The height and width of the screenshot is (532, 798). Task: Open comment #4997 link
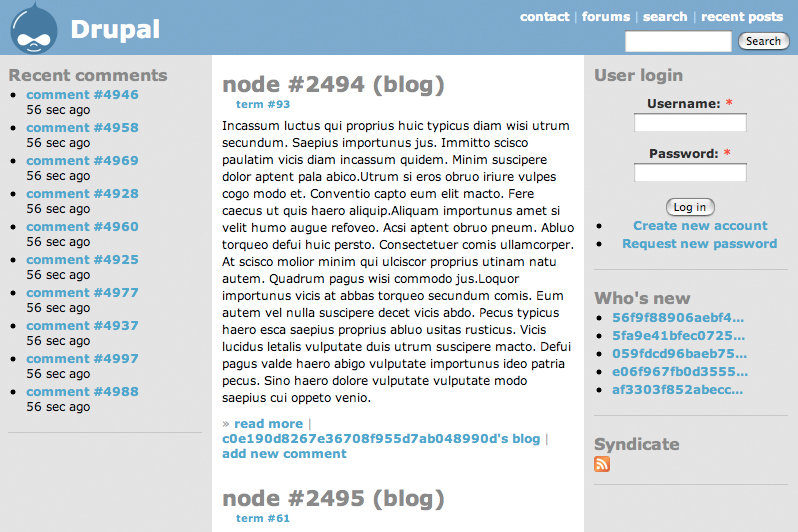click(x=82, y=359)
